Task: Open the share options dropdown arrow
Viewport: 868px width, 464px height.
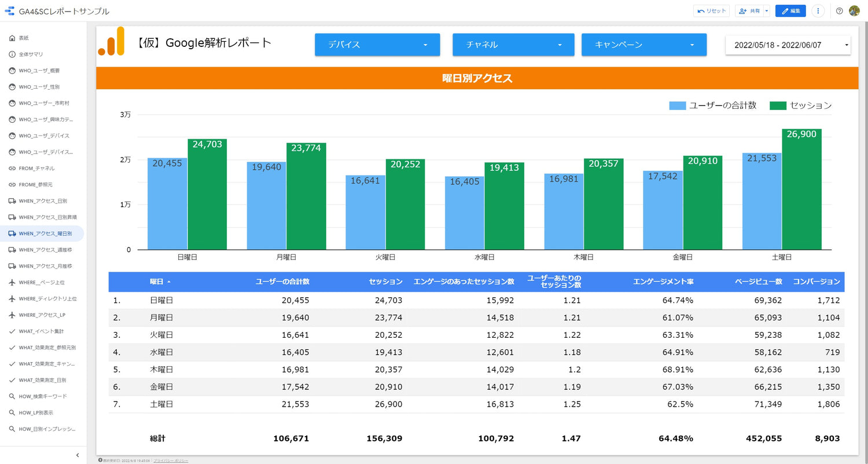Action: tap(766, 11)
